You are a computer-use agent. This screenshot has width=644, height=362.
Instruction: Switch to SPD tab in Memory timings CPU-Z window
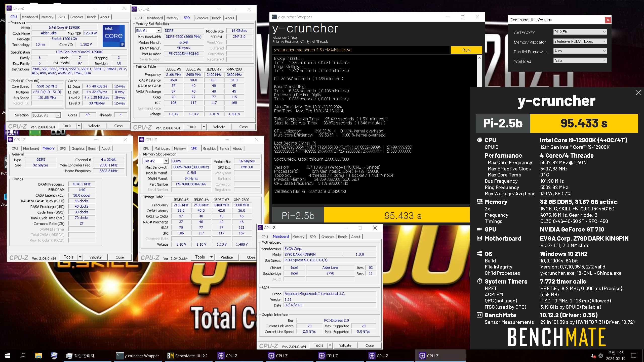pyautogui.click(x=63, y=149)
